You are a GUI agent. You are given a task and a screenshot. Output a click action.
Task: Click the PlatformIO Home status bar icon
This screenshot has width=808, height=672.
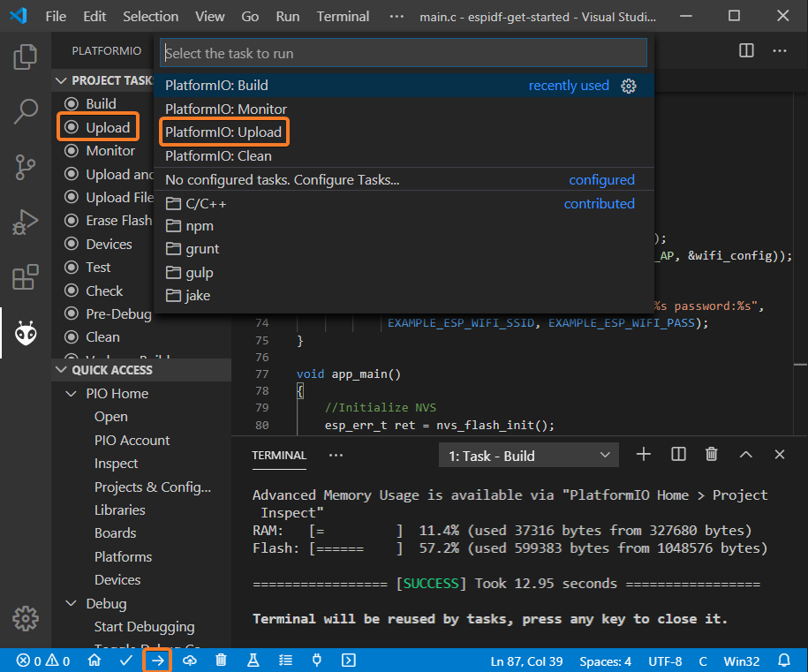(94, 661)
